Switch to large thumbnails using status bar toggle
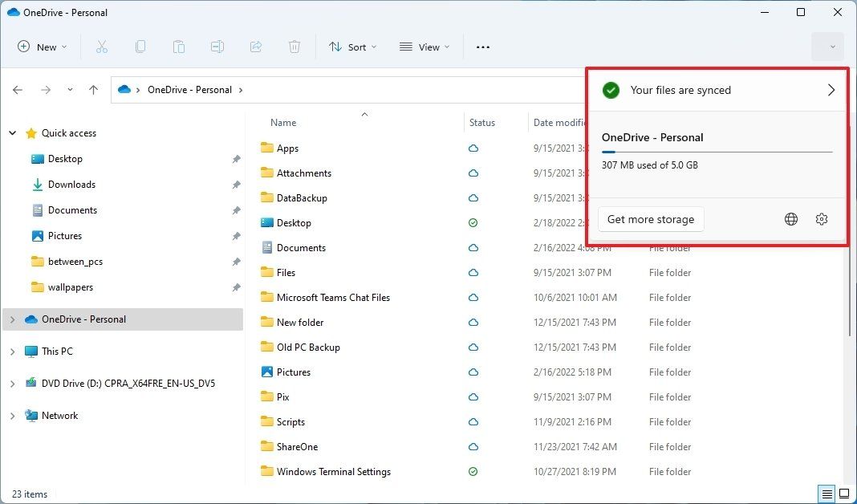The height and width of the screenshot is (504, 857). (x=845, y=494)
